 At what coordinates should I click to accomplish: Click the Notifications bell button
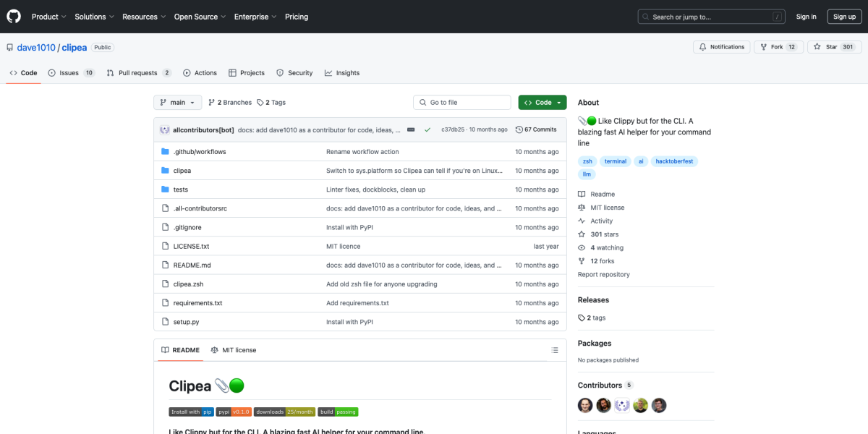[x=721, y=47]
